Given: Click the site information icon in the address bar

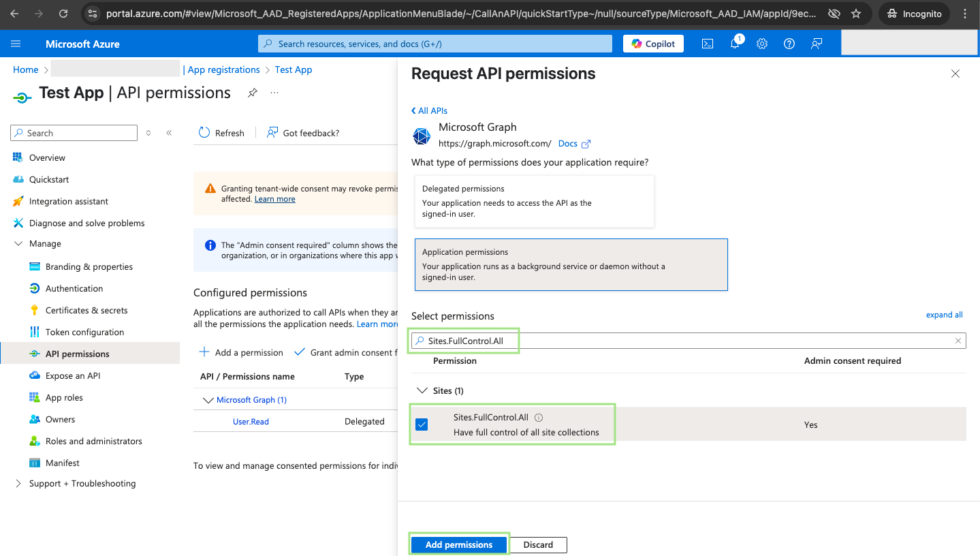Looking at the screenshot, I should click(x=93, y=14).
